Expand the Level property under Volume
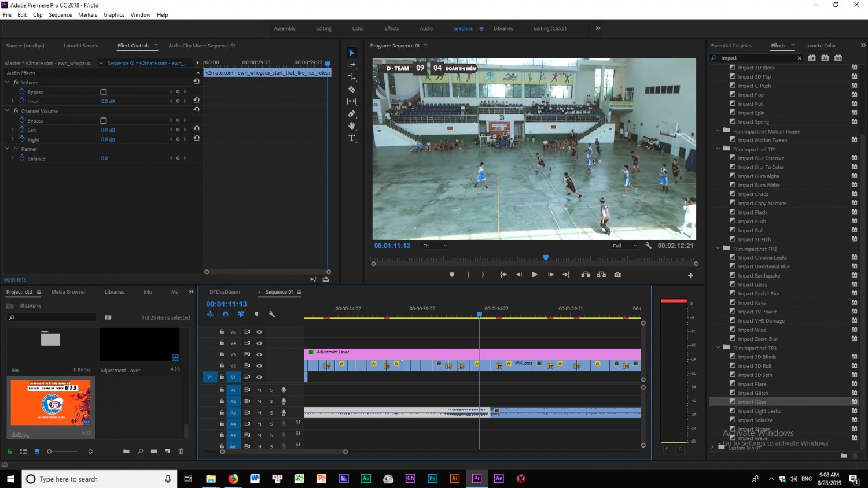Viewport: 868px width, 488px height. point(12,101)
